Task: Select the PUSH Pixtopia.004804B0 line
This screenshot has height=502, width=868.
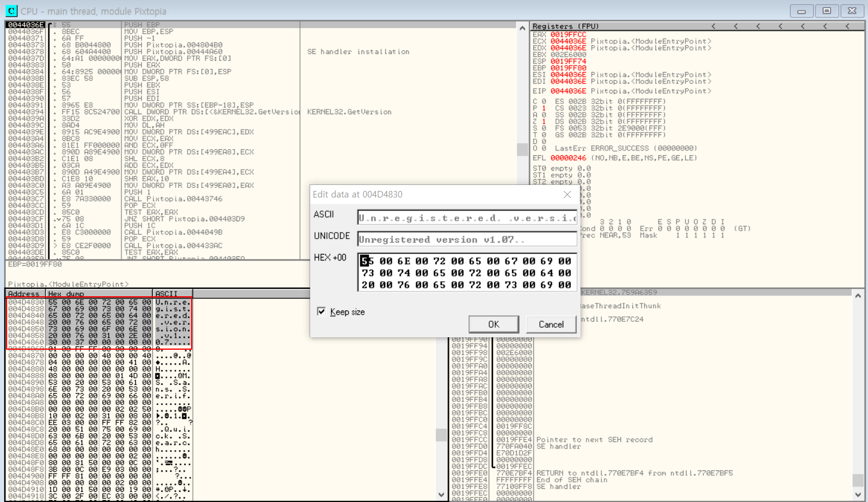Action: (173, 45)
